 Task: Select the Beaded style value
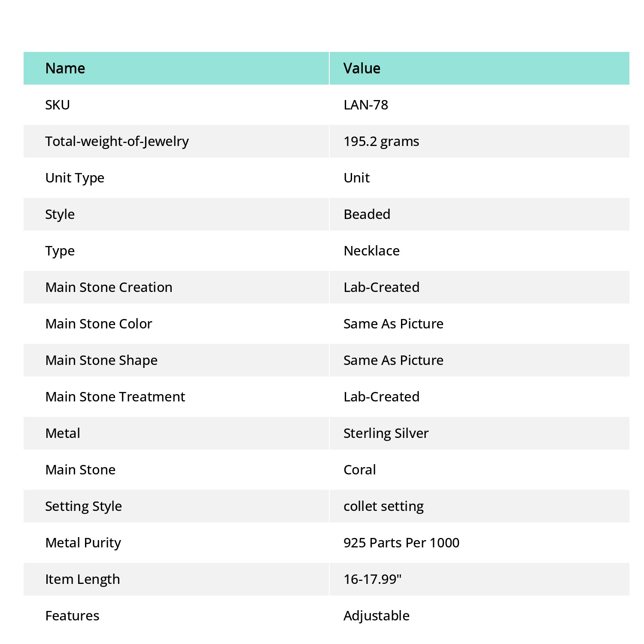(x=367, y=214)
